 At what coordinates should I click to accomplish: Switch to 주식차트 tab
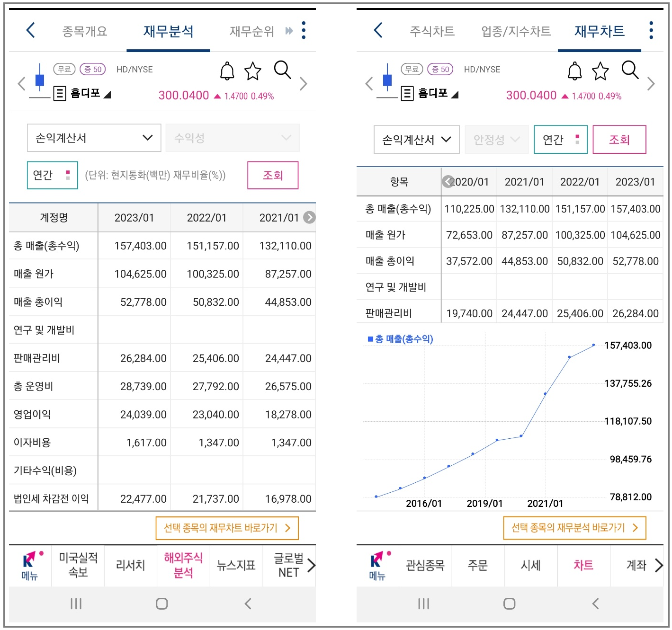(x=432, y=31)
